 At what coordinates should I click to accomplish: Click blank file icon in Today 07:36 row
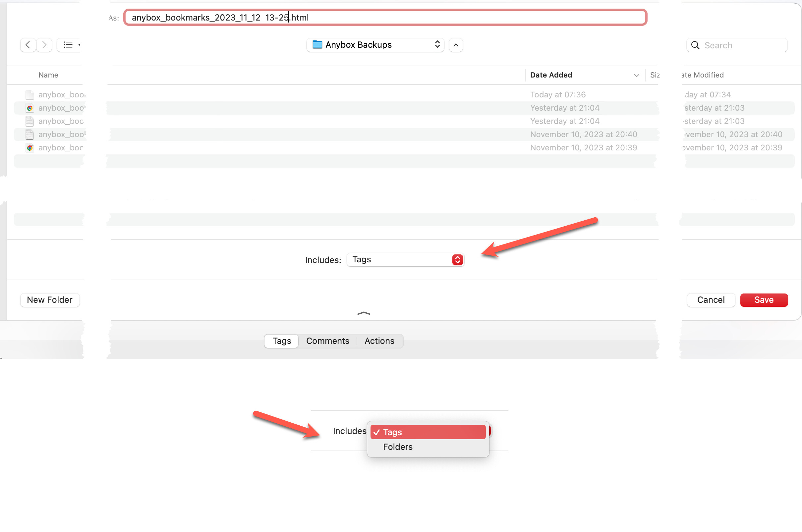30,95
